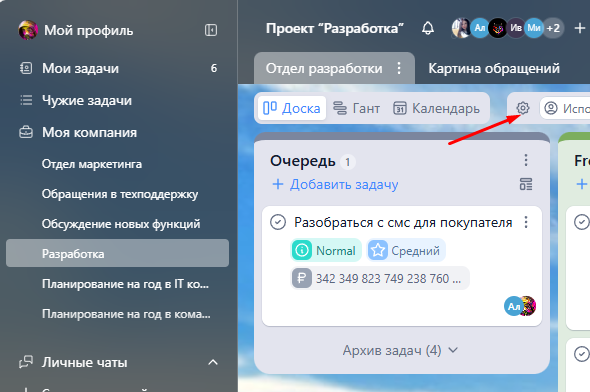Click the ruble budget icon on the task card
Image resolution: width=590 pixels, height=392 pixels.
coord(302,278)
